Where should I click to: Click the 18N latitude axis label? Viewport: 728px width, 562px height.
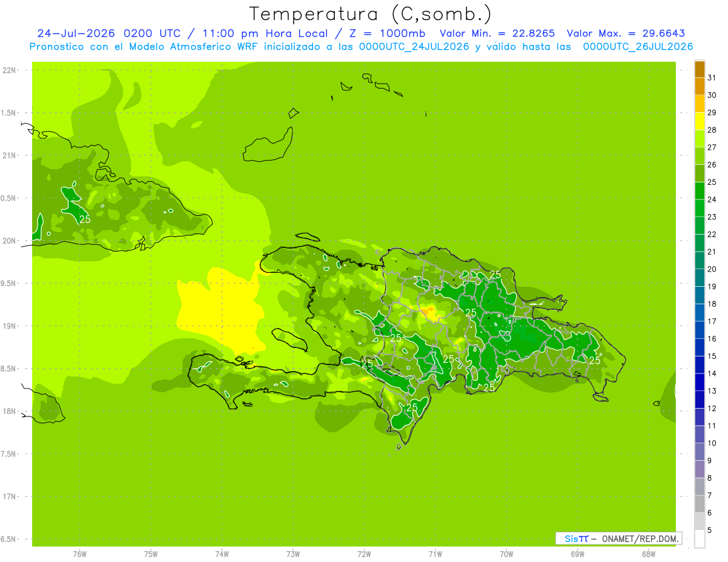coord(10,411)
